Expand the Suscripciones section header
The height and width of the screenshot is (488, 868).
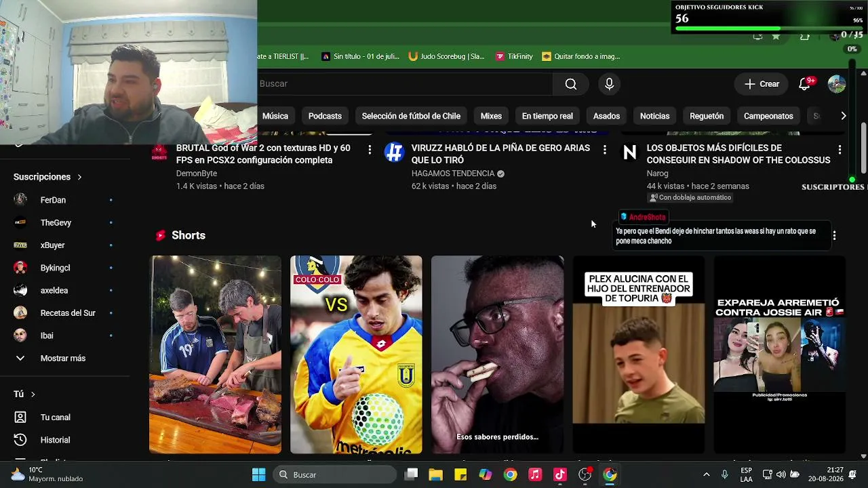click(x=47, y=177)
